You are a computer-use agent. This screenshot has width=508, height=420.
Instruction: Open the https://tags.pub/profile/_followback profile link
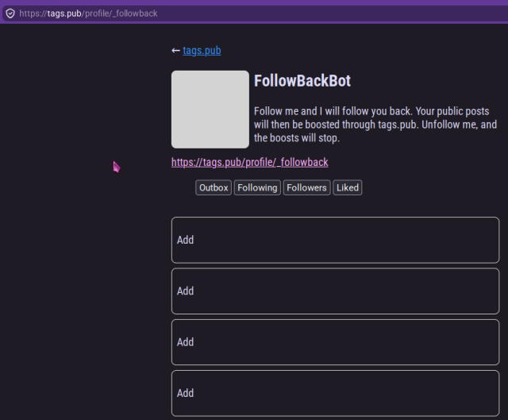coord(249,162)
